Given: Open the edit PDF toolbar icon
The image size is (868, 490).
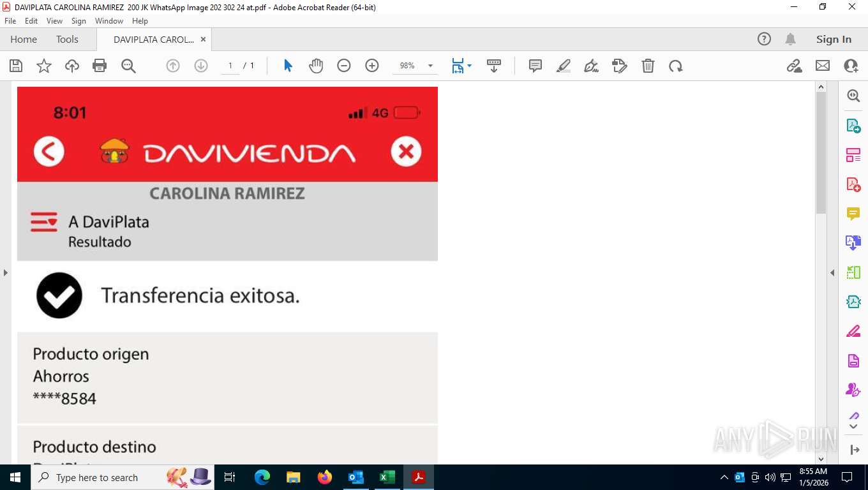Looking at the screenshot, I should (x=620, y=66).
